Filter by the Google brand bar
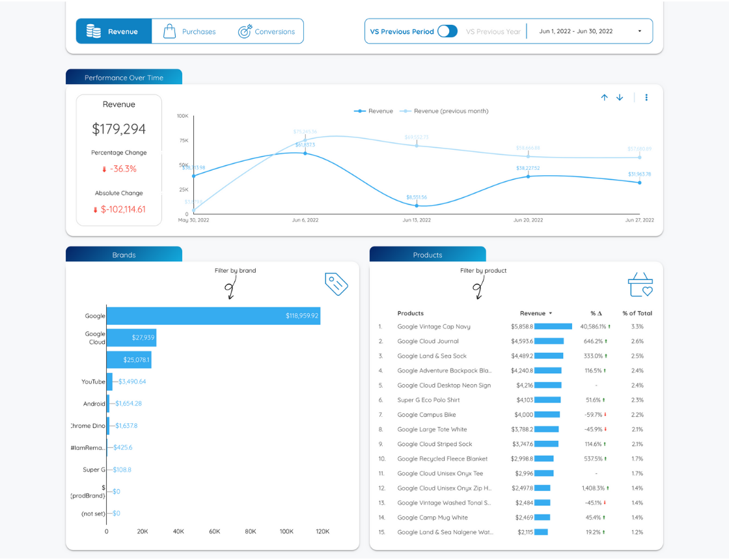 click(x=213, y=316)
